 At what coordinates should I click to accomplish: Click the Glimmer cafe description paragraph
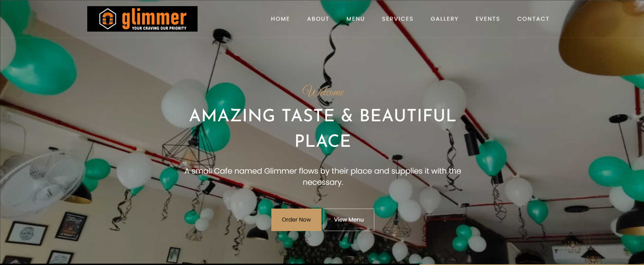323,176
